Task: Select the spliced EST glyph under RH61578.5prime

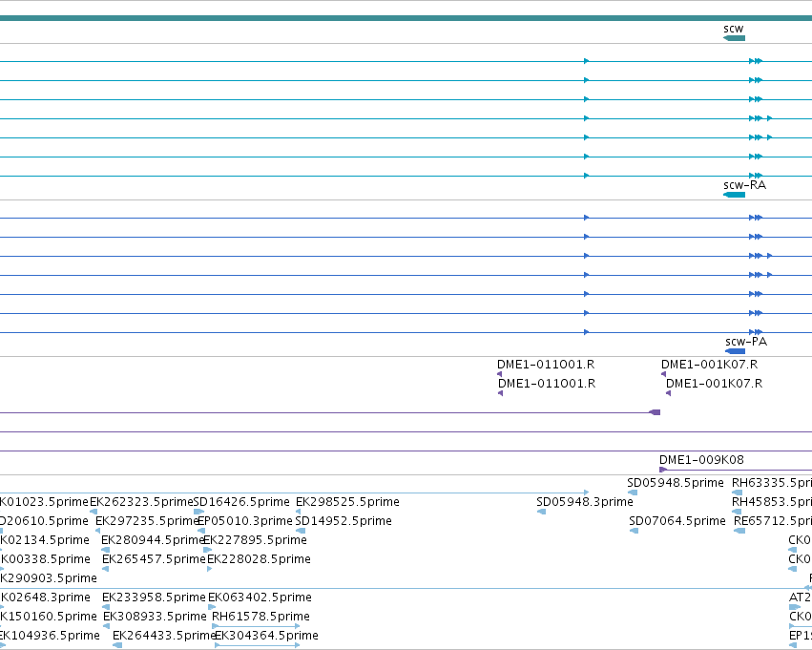Action: pyautogui.click(x=256, y=626)
